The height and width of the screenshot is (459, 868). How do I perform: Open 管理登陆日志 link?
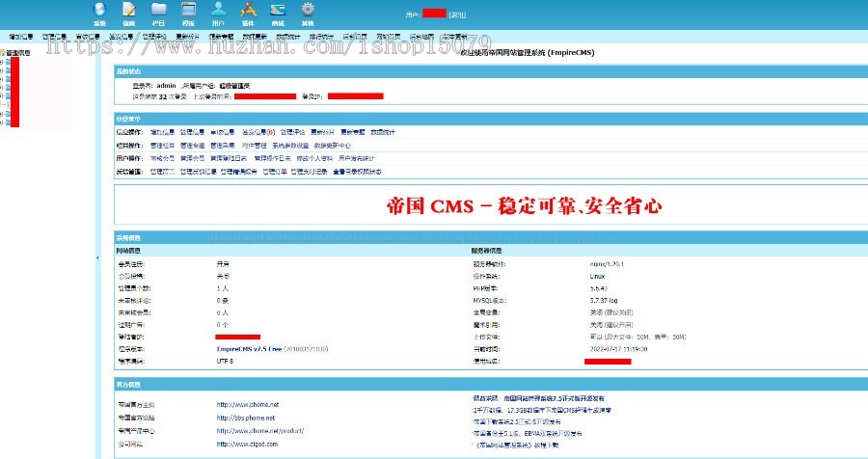point(229,158)
